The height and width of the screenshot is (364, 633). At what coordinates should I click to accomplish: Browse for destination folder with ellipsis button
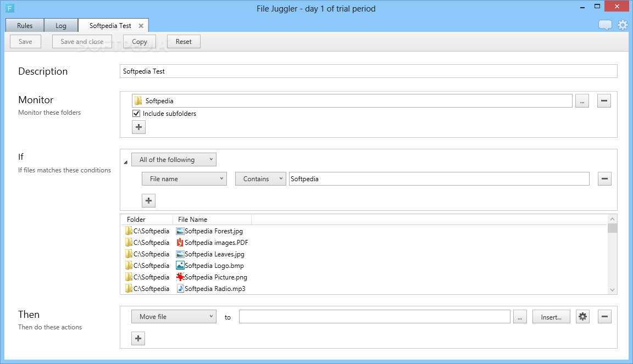click(520, 317)
